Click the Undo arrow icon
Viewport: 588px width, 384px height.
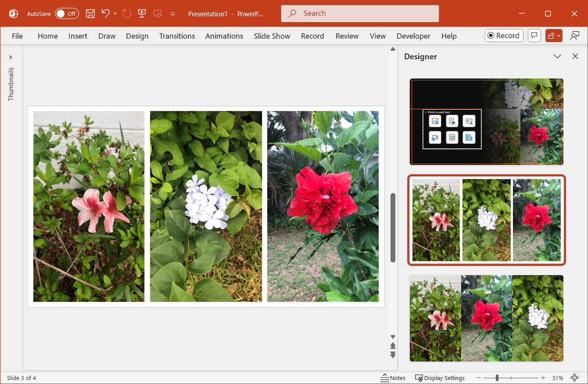click(x=105, y=14)
